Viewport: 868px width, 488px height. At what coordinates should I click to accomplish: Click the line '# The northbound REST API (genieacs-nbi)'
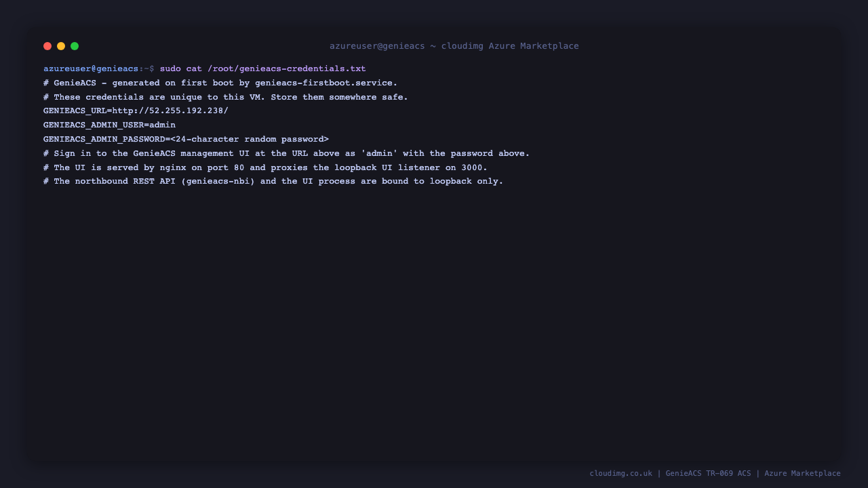273,182
